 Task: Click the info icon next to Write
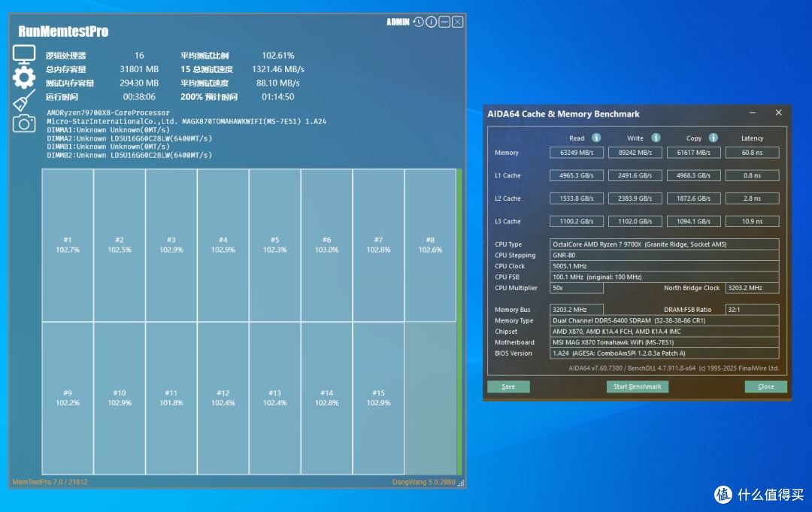656,138
